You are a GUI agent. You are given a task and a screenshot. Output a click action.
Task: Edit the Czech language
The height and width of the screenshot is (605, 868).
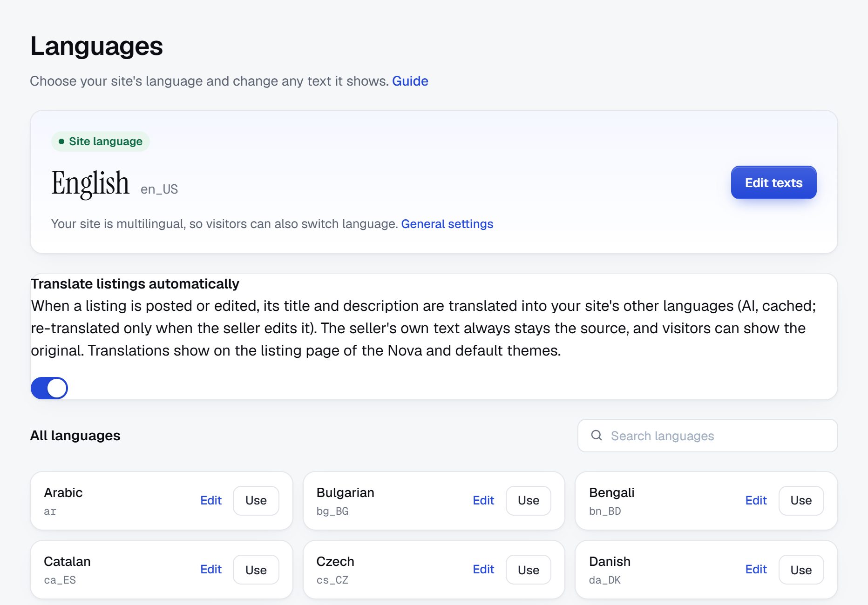click(483, 569)
